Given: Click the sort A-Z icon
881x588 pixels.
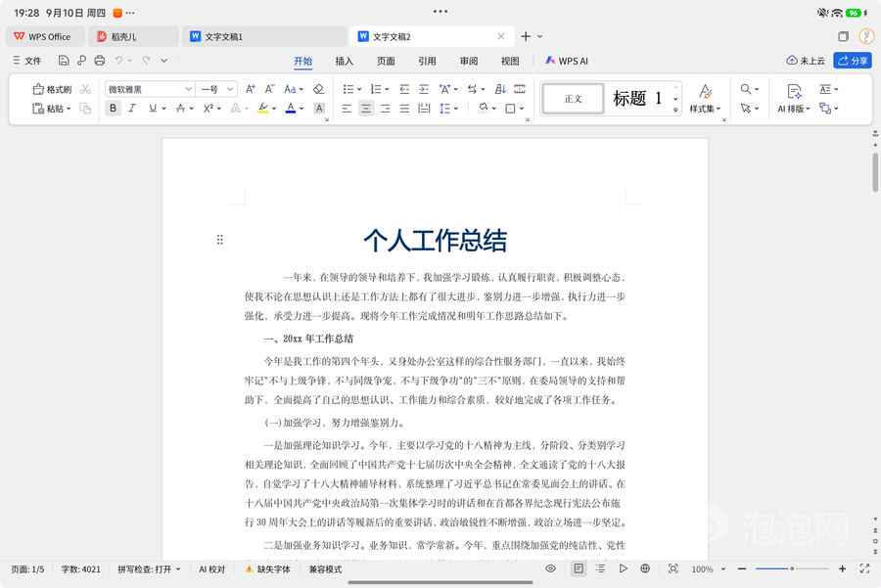Looking at the screenshot, I should (500, 89).
